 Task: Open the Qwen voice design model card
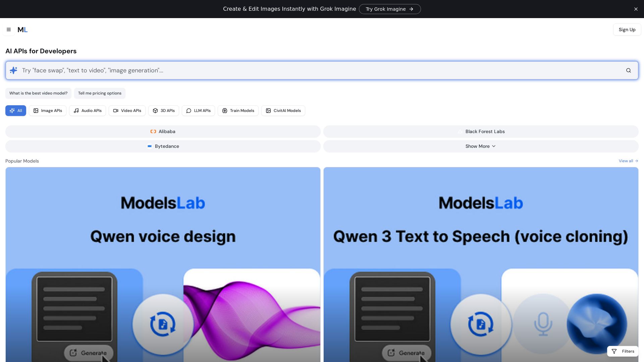point(163,265)
